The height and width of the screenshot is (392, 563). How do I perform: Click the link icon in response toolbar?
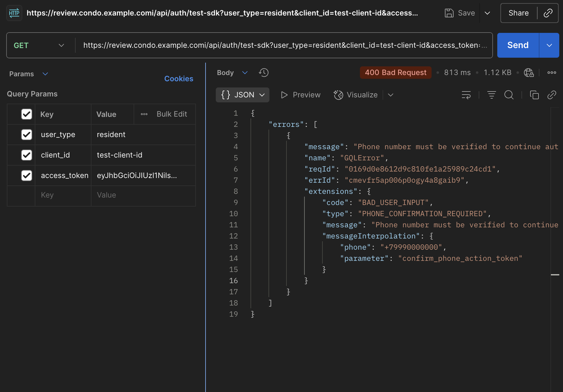pos(552,95)
